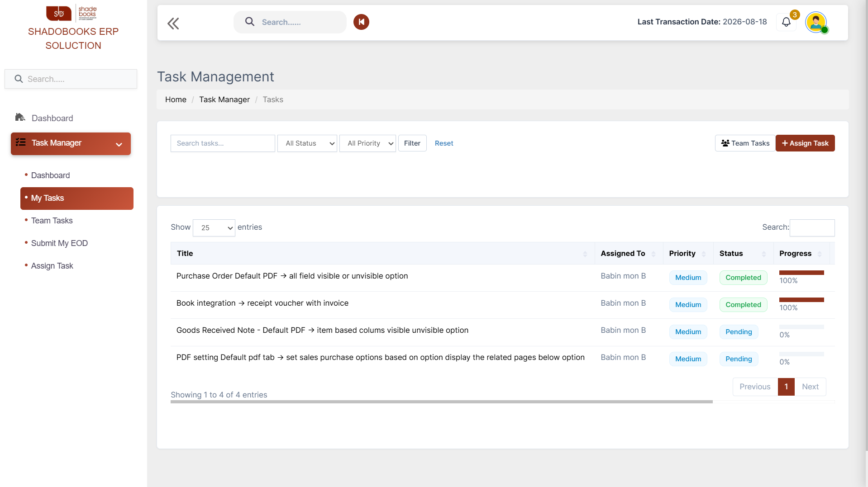868x487 pixels.
Task: Click Previous pagination button
Action: [755, 387]
